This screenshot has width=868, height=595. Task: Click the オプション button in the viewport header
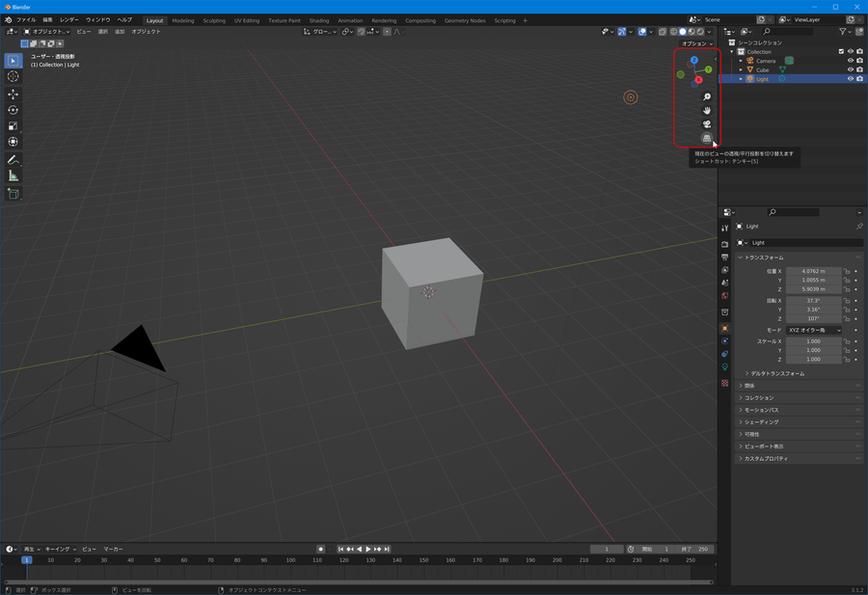point(694,43)
